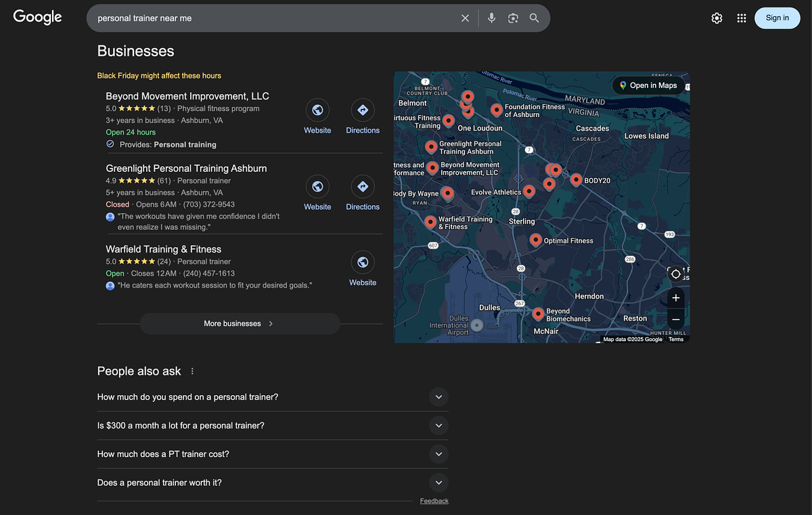Open the Google apps grid
This screenshot has height=515, width=812.
point(742,18)
